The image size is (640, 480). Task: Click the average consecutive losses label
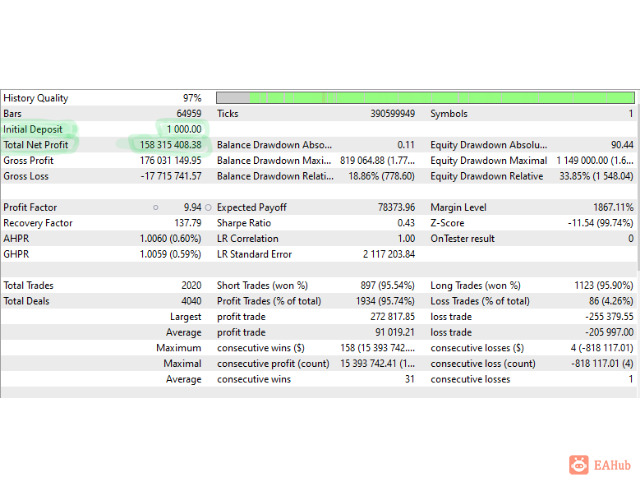(x=470, y=379)
